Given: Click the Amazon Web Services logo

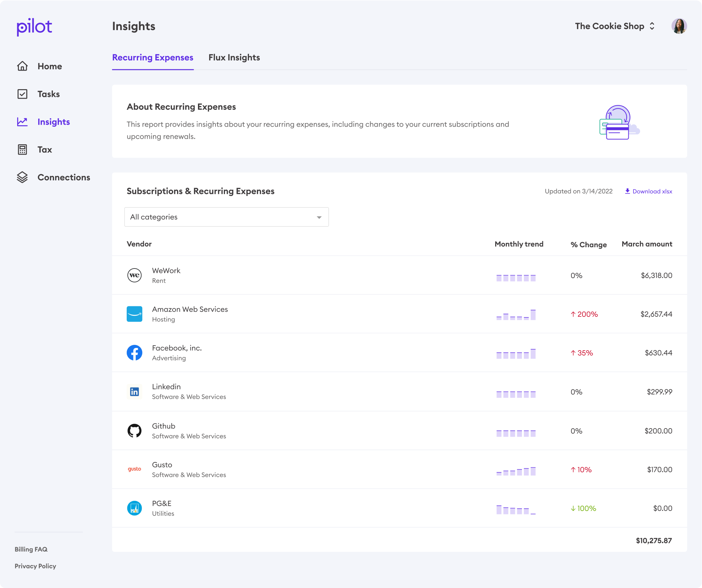Looking at the screenshot, I should 134,314.
